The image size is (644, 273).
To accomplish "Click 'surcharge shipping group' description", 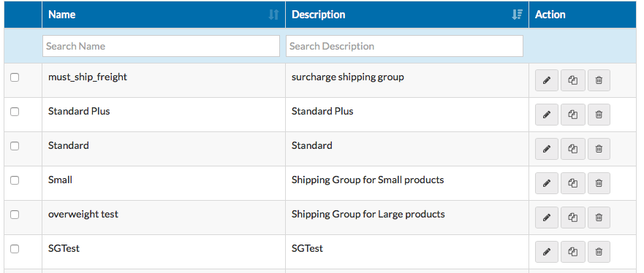I will 347,77.
